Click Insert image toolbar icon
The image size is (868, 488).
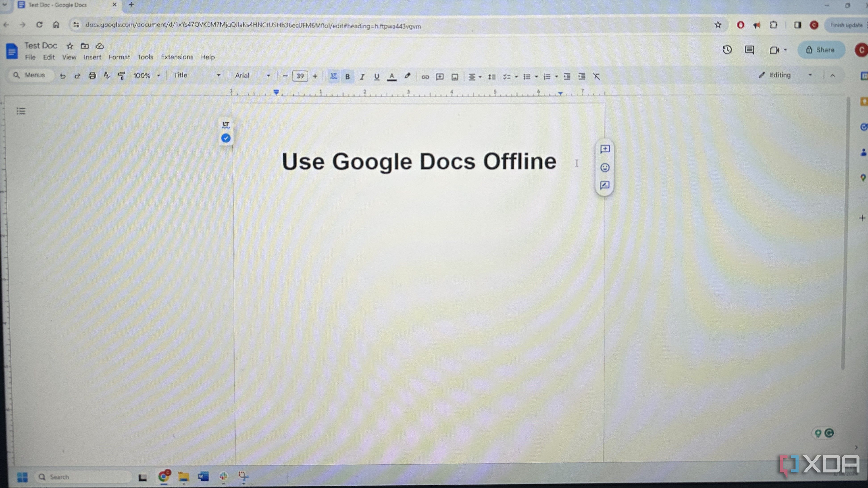pos(455,77)
